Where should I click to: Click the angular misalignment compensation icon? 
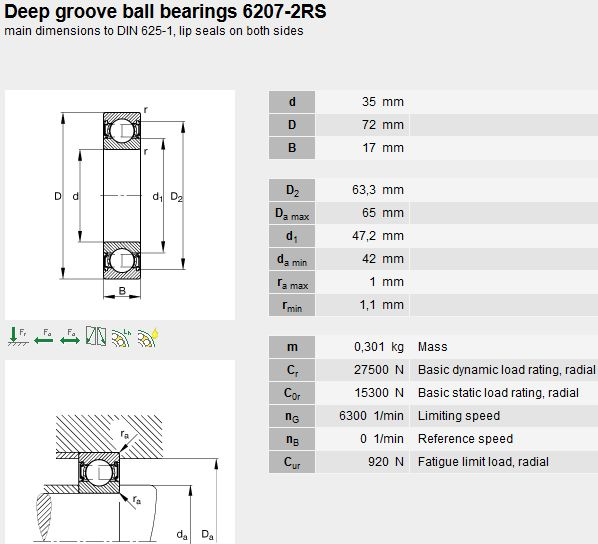pyautogui.click(x=96, y=337)
